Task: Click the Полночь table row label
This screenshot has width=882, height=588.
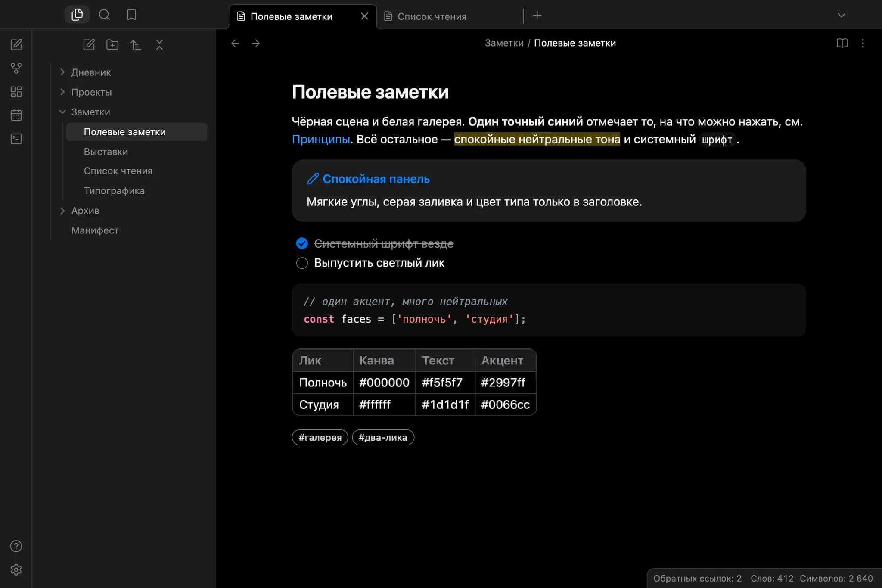Action: 323,383
